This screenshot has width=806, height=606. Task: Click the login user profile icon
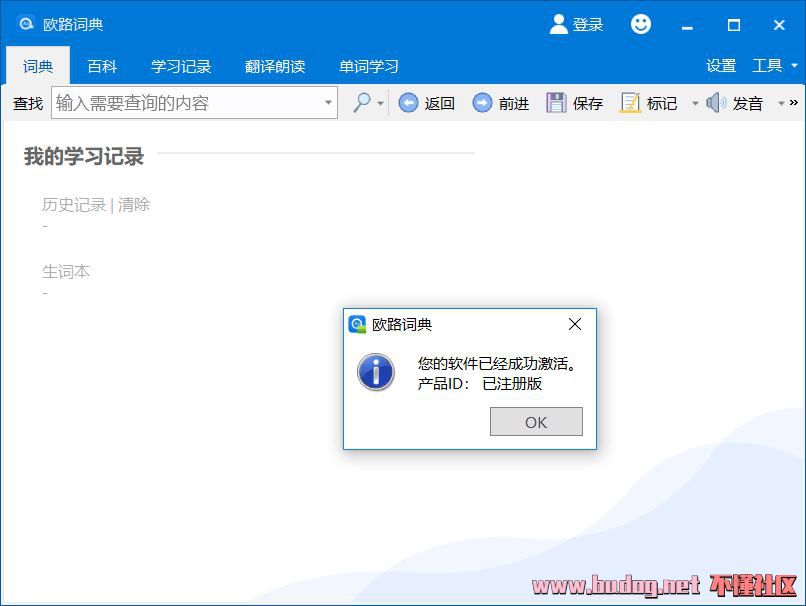(x=559, y=24)
